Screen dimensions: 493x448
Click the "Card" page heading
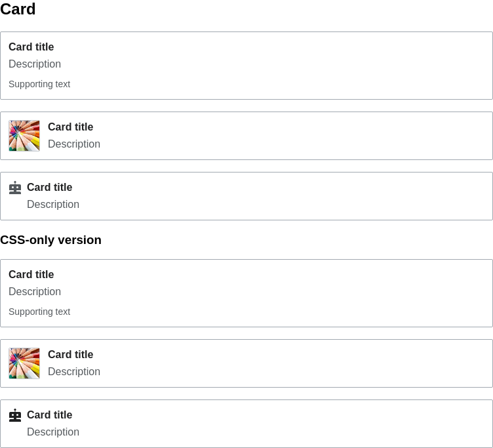(x=18, y=9)
